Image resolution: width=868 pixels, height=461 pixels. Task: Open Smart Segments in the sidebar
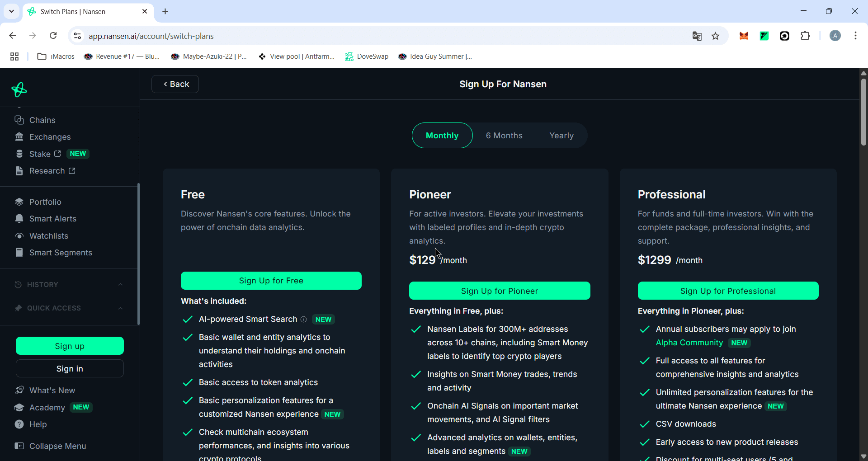pyautogui.click(x=53, y=253)
